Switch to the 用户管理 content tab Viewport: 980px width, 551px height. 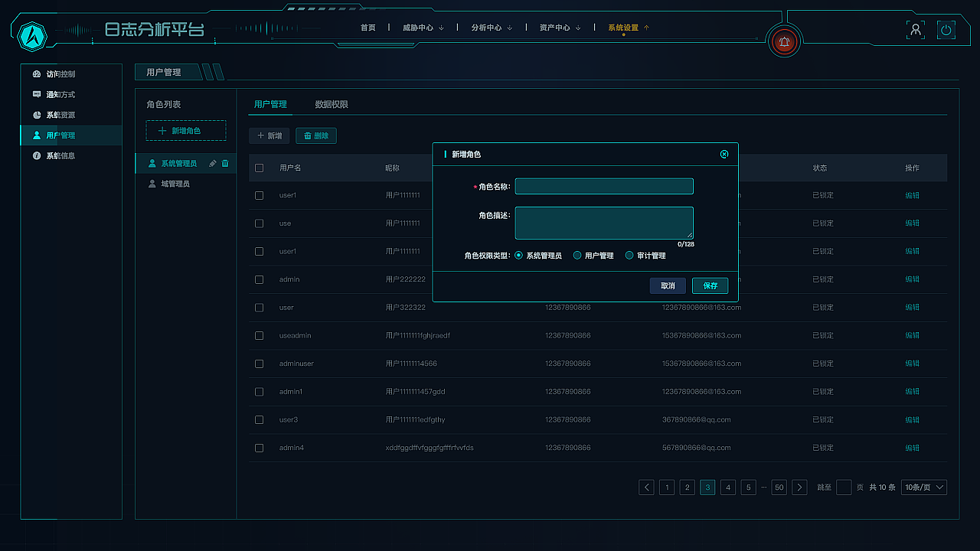[270, 104]
